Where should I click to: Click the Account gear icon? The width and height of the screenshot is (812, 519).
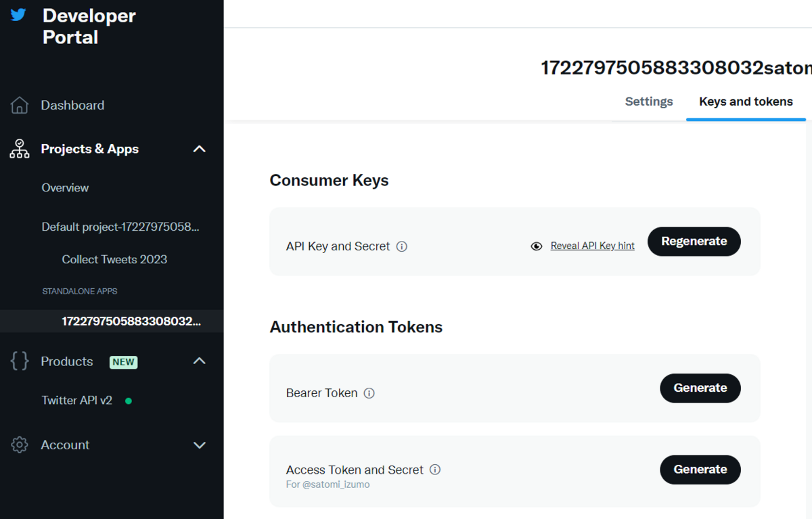20,445
